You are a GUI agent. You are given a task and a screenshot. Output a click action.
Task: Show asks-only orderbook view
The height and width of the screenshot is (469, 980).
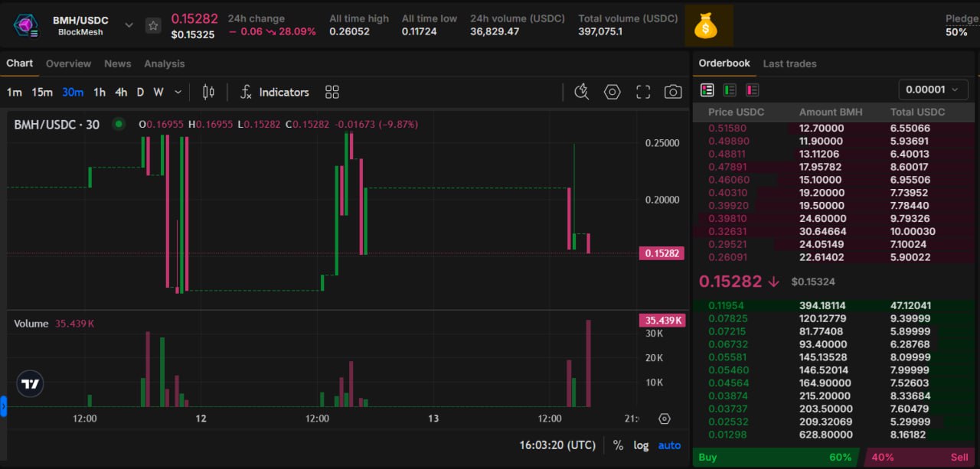[753, 90]
